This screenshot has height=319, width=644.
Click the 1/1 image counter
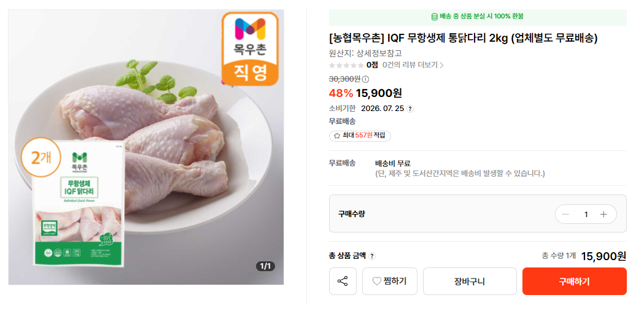(x=266, y=266)
